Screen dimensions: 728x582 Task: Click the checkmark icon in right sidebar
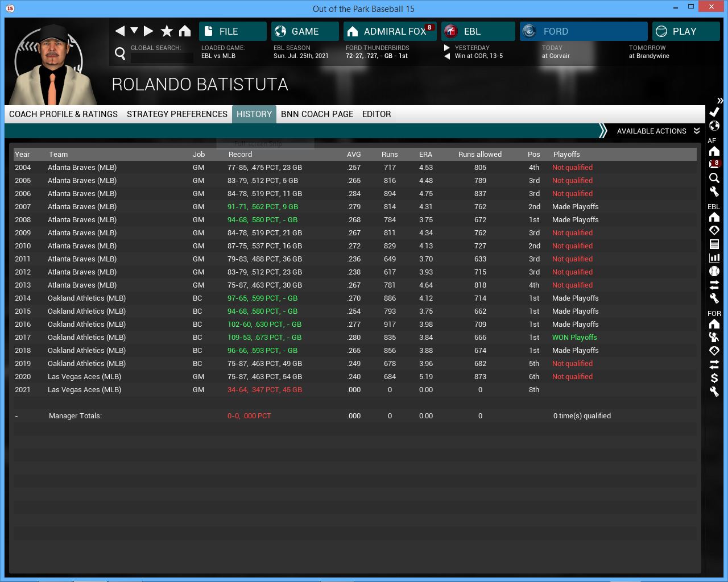[714, 112]
